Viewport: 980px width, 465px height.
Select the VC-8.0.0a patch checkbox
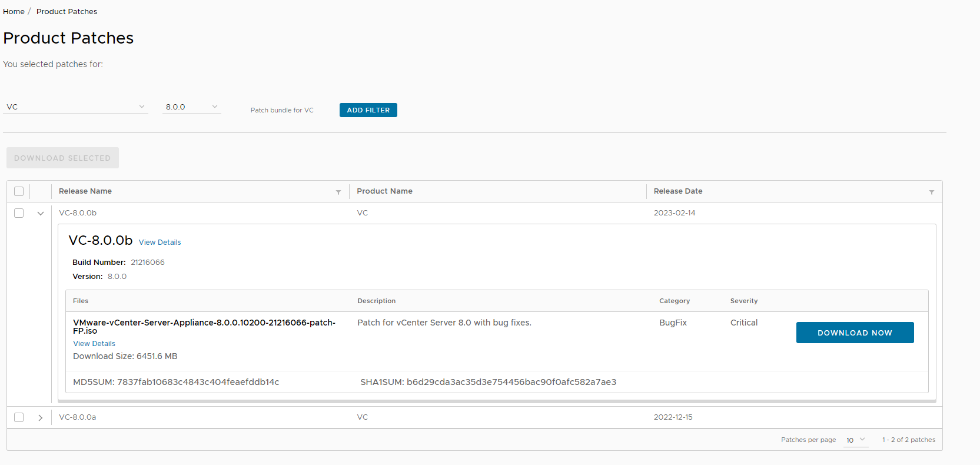click(19, 417)
